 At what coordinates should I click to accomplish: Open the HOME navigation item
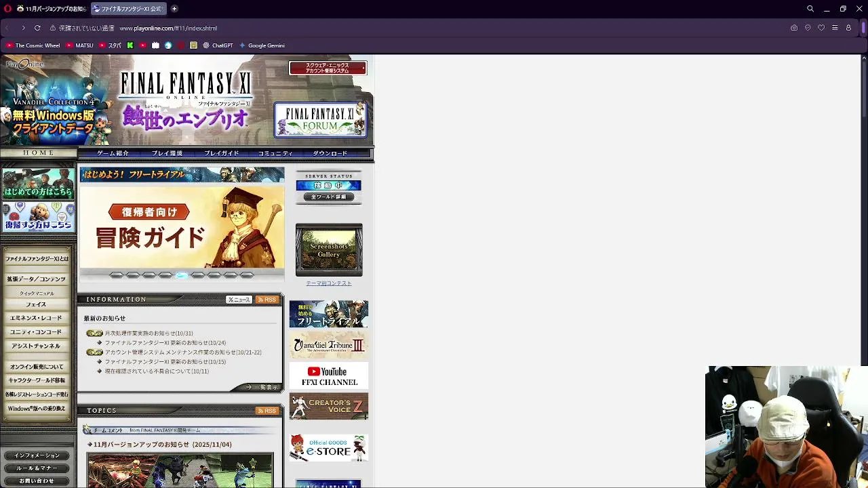pos(39,153)
